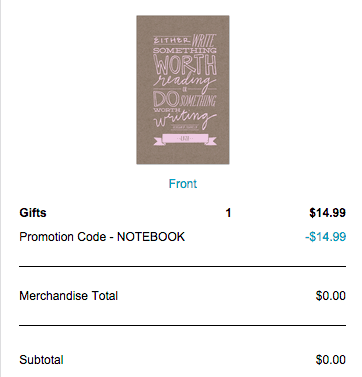
Task: Click the divider line above Subtotal
Action: (x=182, y=325)
